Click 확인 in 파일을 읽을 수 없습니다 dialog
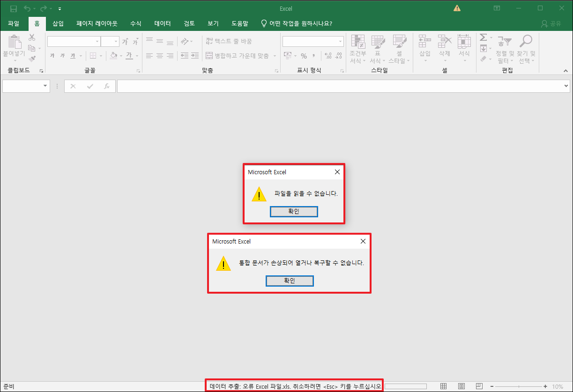The image size is (573, 392). [294, 212]
